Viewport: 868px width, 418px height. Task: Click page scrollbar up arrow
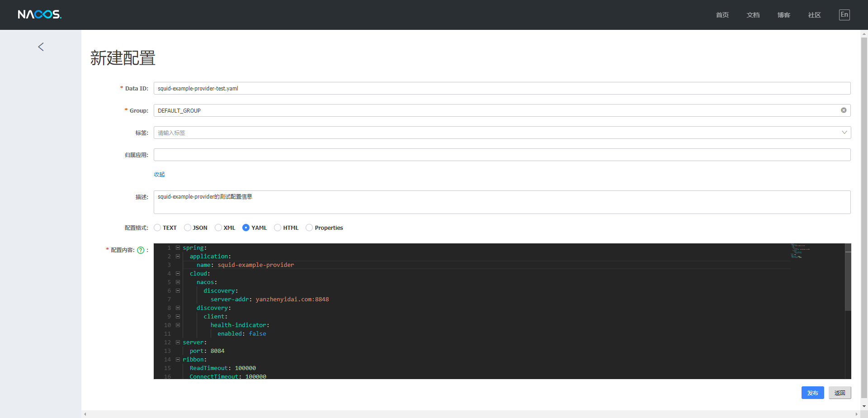tap(864, 33)
